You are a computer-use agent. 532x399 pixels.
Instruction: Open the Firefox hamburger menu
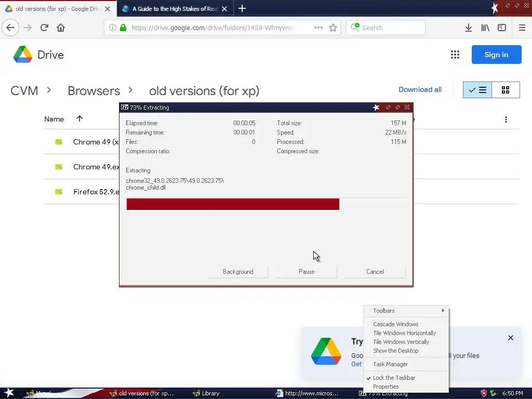522,28
